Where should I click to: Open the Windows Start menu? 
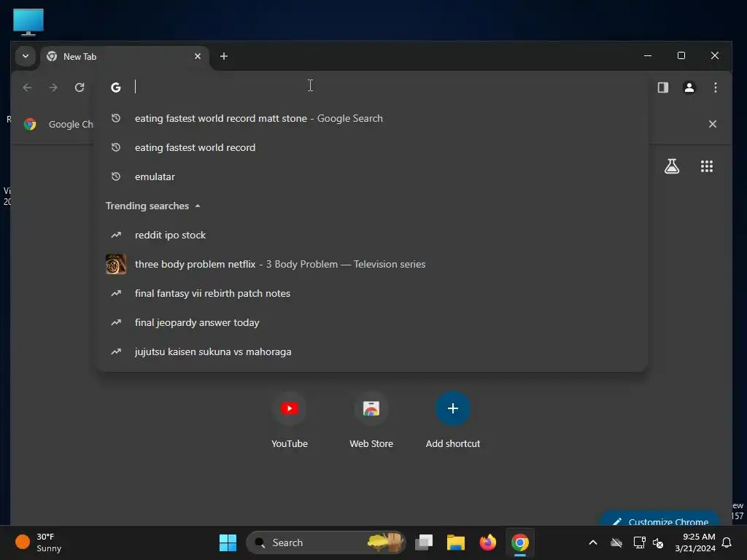[228, 542]
